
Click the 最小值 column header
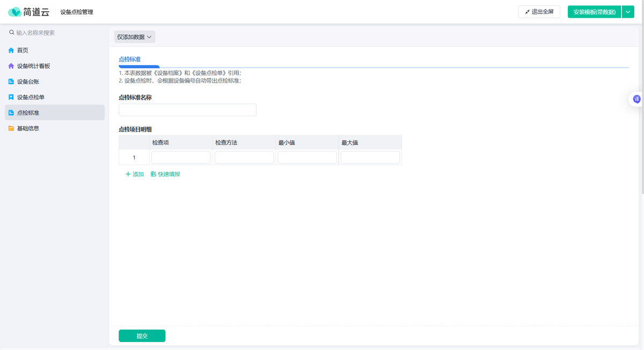[x=307, y=143]
